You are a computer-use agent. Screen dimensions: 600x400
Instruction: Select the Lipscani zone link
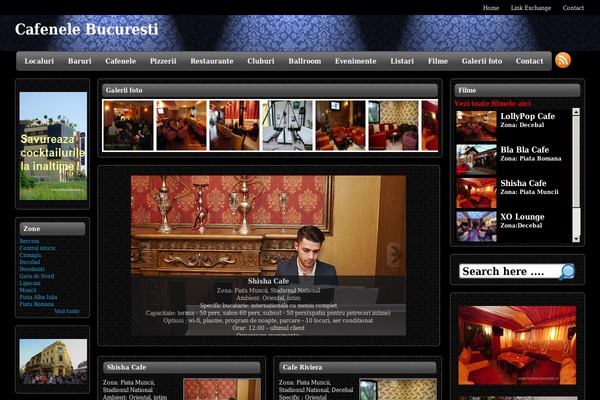coord(30,283)
